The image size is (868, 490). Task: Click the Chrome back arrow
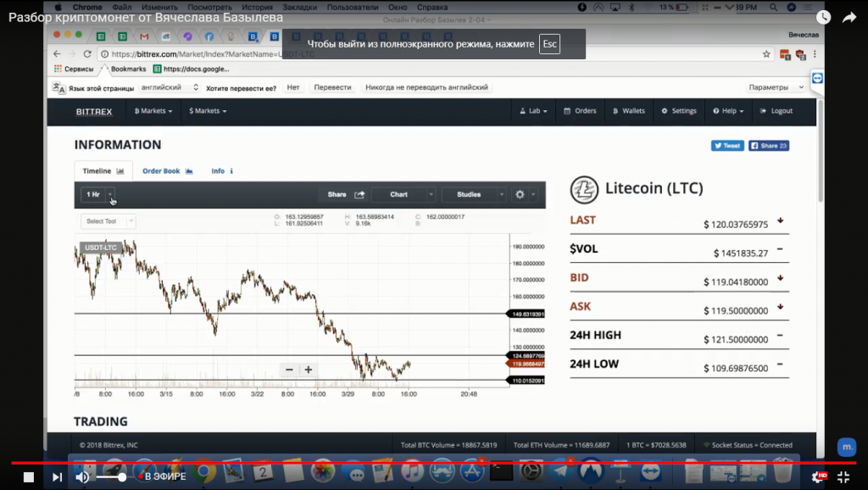pyautogui.click(x=57, y=53)
